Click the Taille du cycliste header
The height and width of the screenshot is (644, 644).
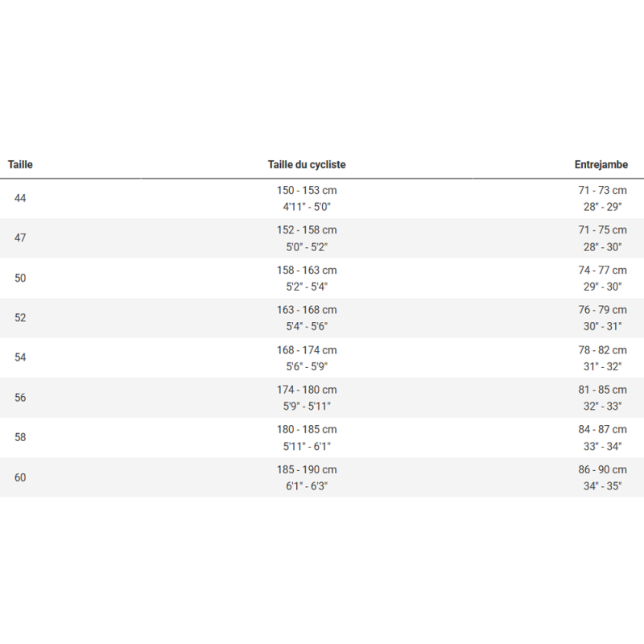307,165
